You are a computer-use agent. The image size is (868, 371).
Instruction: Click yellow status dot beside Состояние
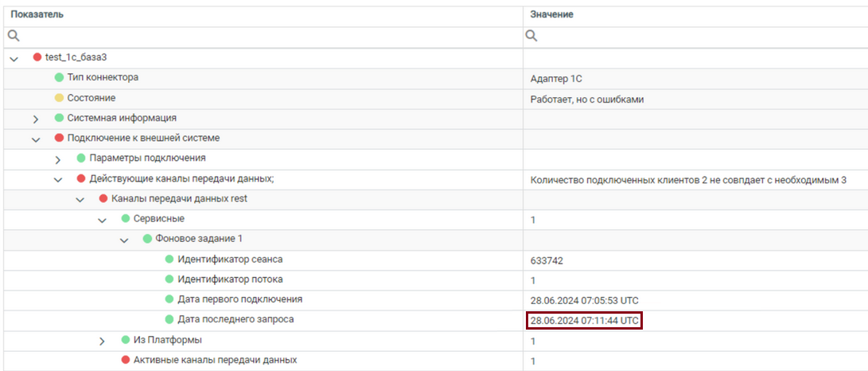59,98
